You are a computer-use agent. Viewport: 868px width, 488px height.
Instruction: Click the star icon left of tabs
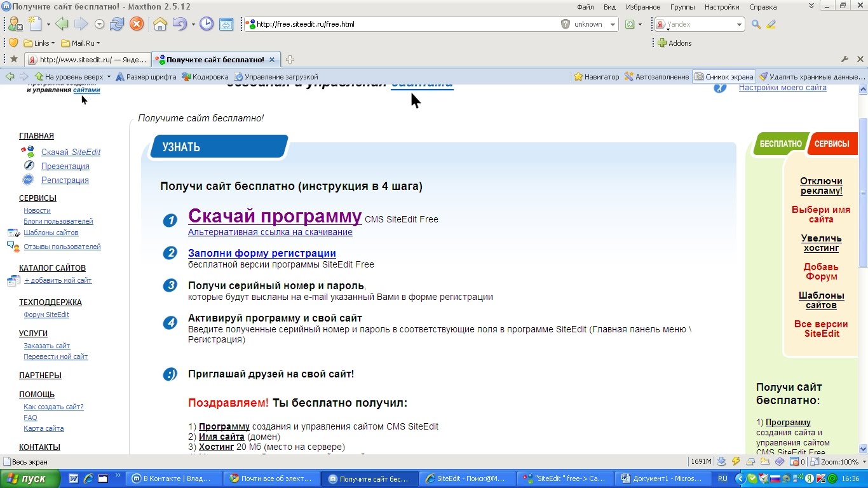pos(14,59)
